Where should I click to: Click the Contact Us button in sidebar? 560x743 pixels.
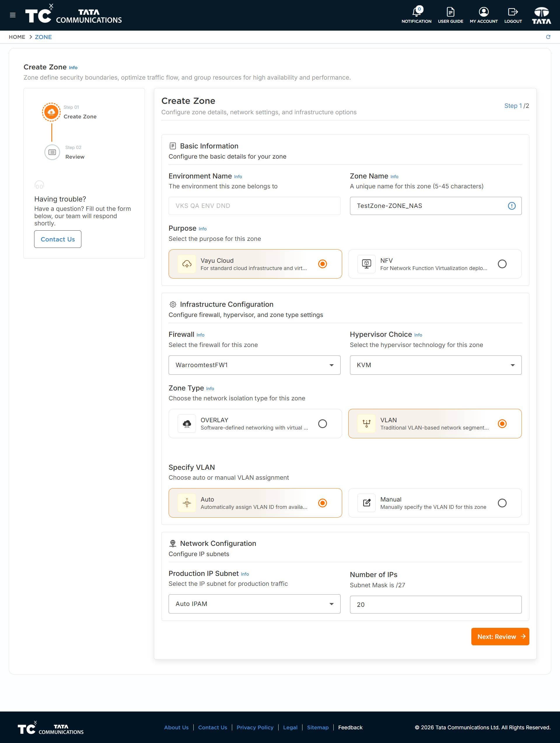[58, 239]
